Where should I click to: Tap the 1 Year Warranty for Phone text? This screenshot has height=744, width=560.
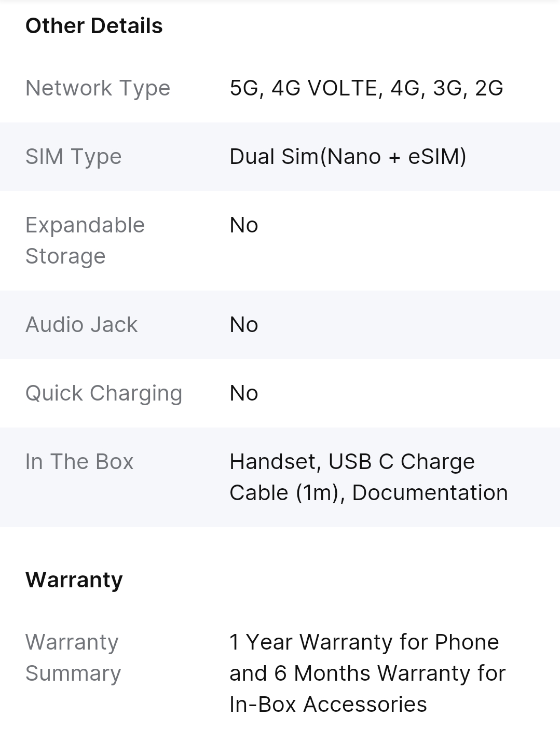tap(364, 642)
